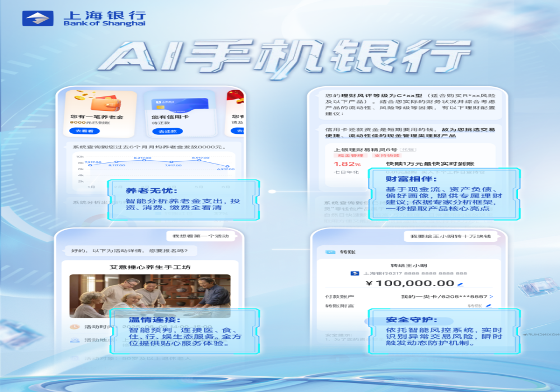Click the 我想看第一个活动 chat bubble

pos(200,236)
